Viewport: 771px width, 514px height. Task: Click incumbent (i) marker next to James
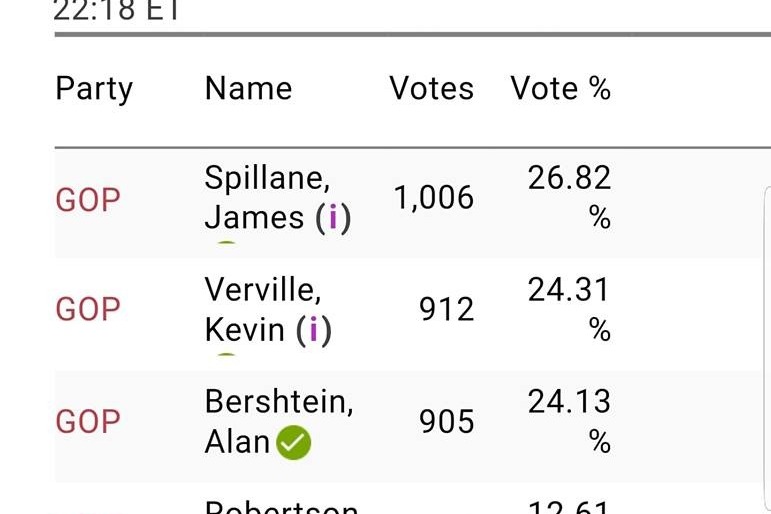coord(333,217)
